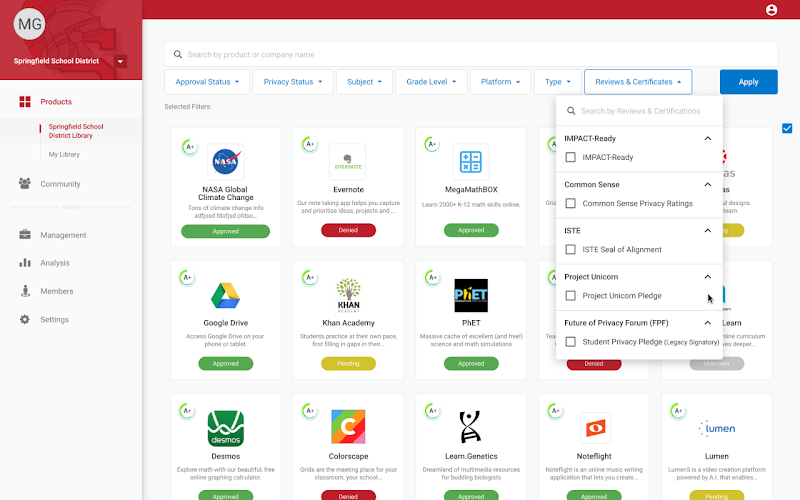Close the Reviews & Certificates dropdown
This screenshot has width=800, height=500.
[x=638, y=82]
